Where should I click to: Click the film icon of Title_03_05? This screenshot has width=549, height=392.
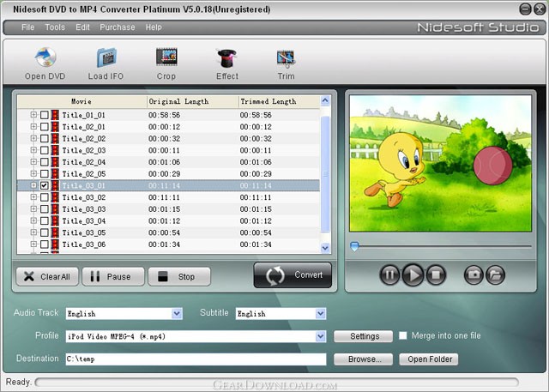click(x=55, y=232)
